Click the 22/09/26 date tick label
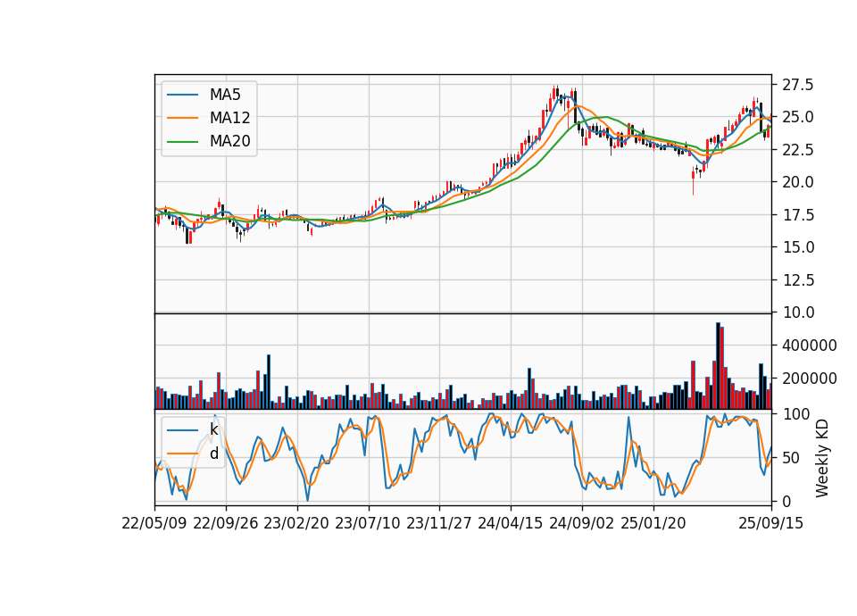Image resolution: width=857 pixels, height=616 pixels. tap(226, 524)
